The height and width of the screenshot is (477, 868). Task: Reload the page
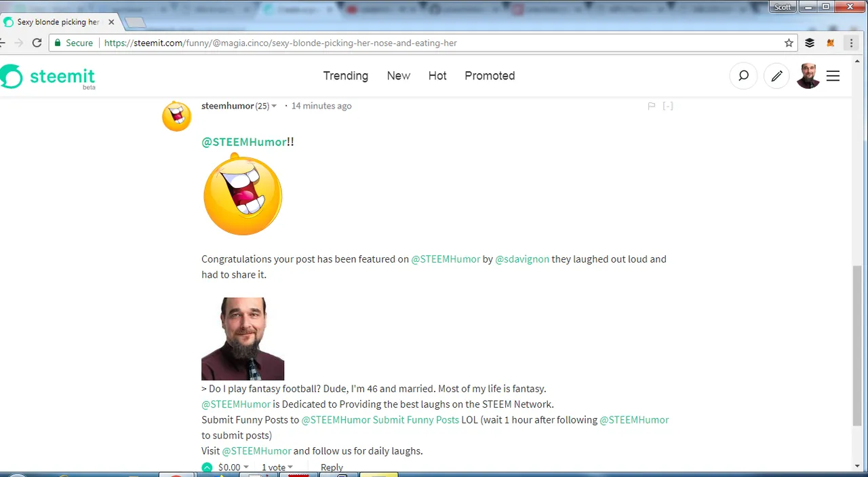(37, 43)
